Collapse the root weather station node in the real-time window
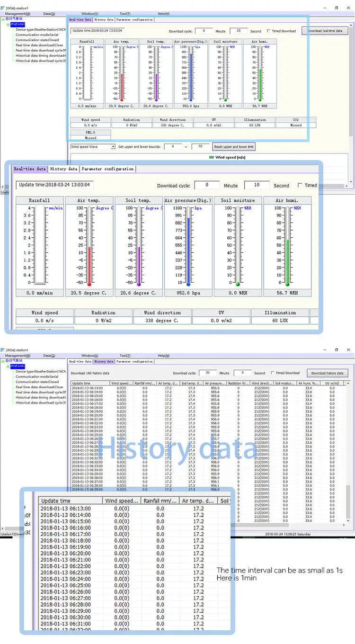The image size is (355, 644). pyautogui.click(x=3, y=18)
